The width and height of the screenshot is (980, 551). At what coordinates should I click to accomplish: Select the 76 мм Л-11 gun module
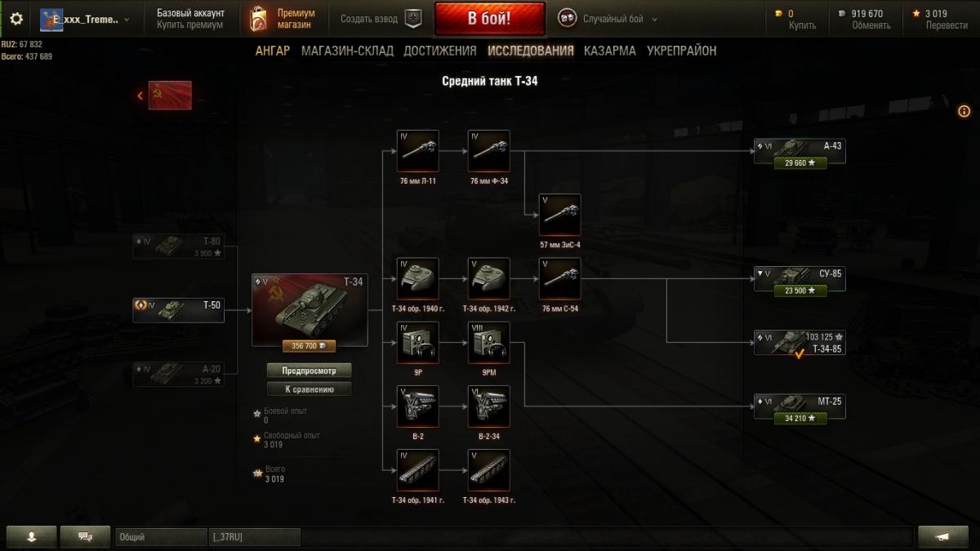(x=417, y=151)
